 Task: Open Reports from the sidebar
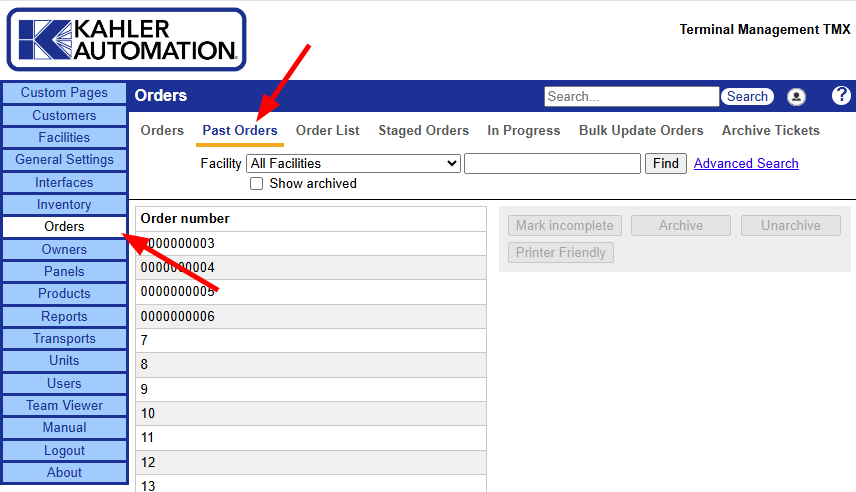click(64, 316)
